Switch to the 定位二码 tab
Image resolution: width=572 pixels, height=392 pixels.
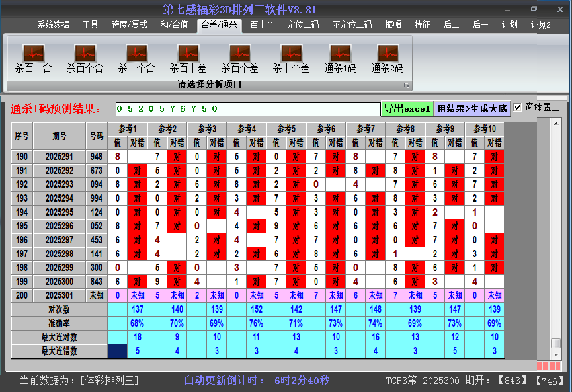[x=303, y=25]
